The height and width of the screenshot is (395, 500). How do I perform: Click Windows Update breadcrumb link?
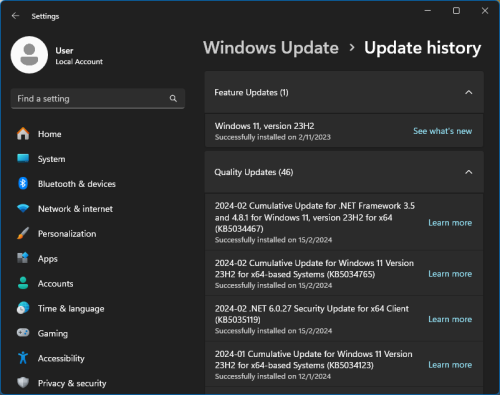point(271,48)
